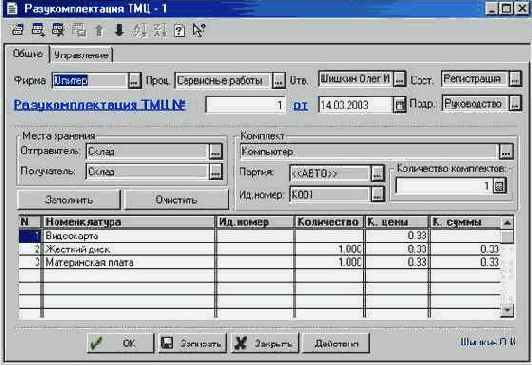This screenshot has height=365, width=532.
Task: Follow the Разукомплектация ТМЦ № link
Action: click(x=100, y=105)
